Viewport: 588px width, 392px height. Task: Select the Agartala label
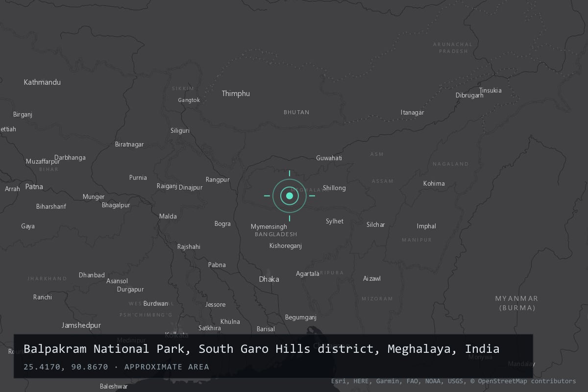(x=308, y=274)
